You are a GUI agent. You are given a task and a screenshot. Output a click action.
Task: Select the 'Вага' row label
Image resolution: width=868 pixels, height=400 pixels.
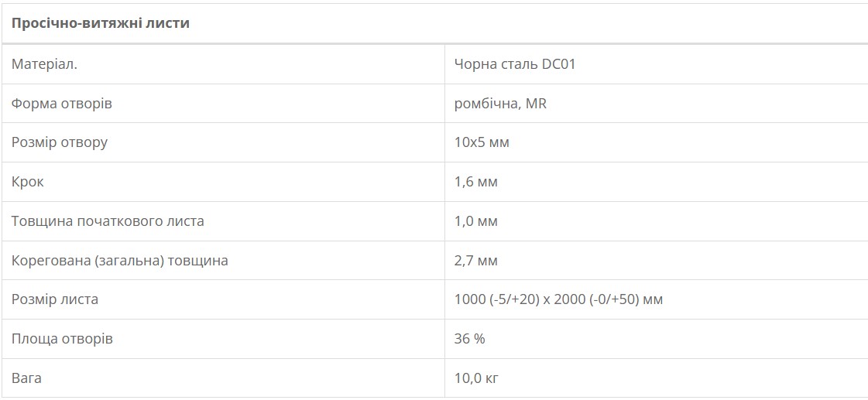point(26,378)
